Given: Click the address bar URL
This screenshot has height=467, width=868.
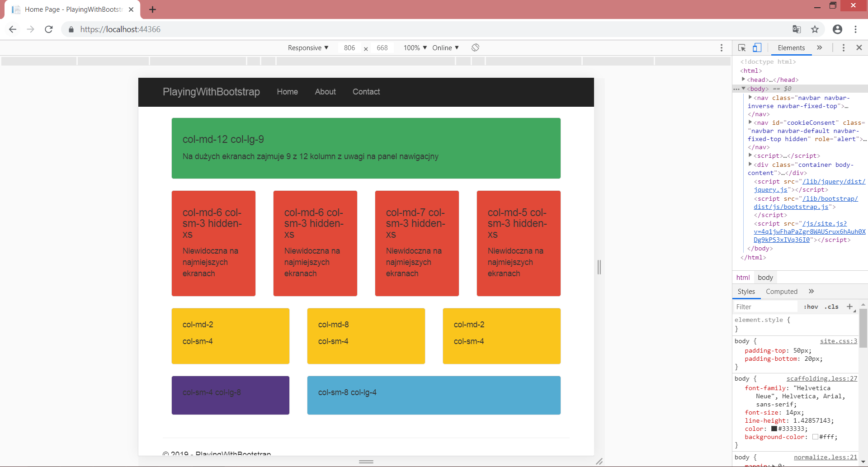Looking at the screenshot, I should coord(120,29).
